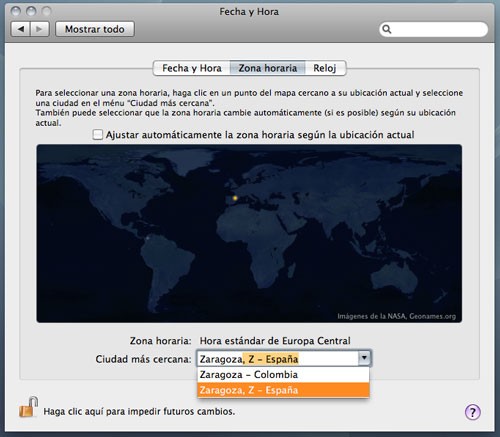This screenshot has height=437, width=500.
Task: Click the back navigation arrow
Action: coord(21,29)
